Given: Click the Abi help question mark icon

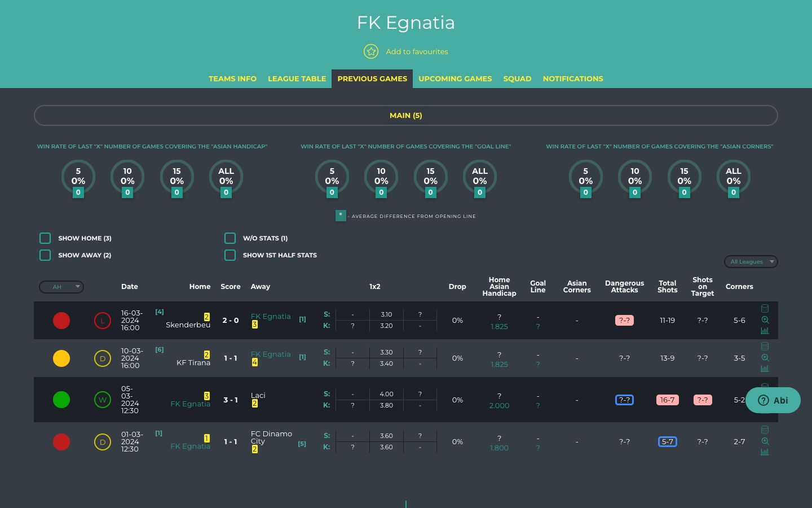Looking at the screenshot, I should point(764,400).
